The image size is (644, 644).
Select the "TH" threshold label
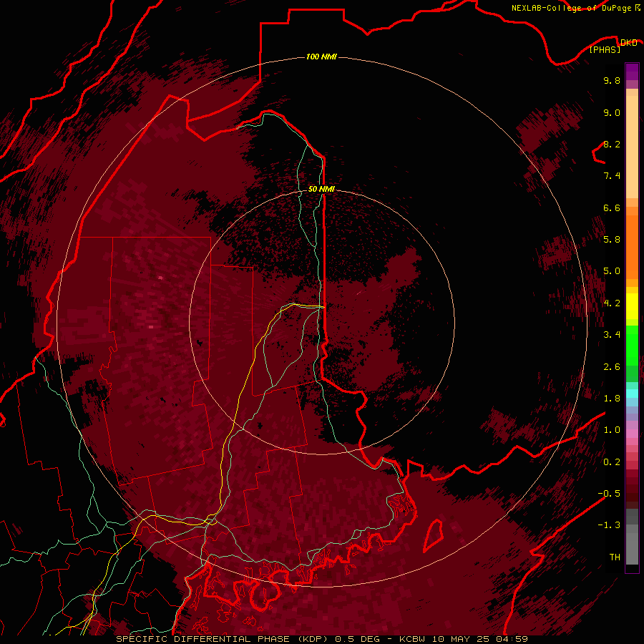(x=615, y=557)
